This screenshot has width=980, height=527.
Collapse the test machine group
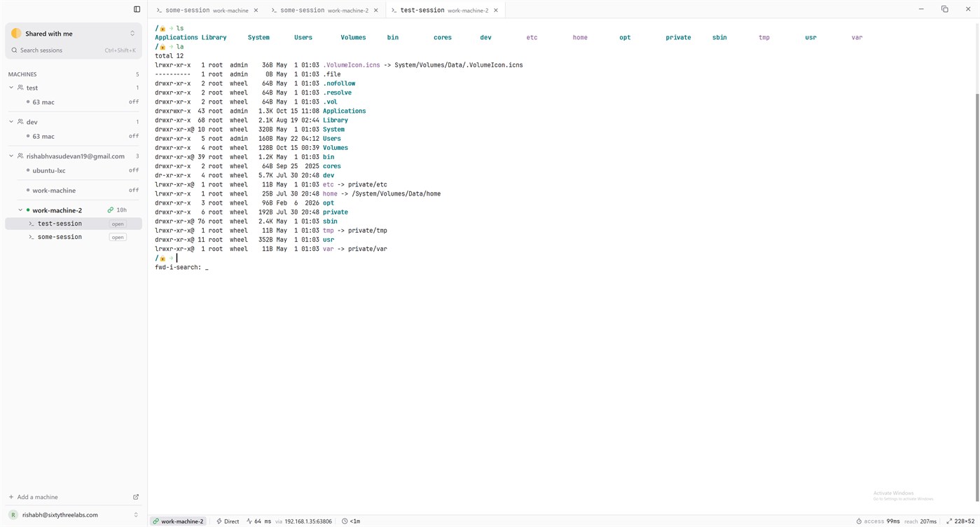11,88
